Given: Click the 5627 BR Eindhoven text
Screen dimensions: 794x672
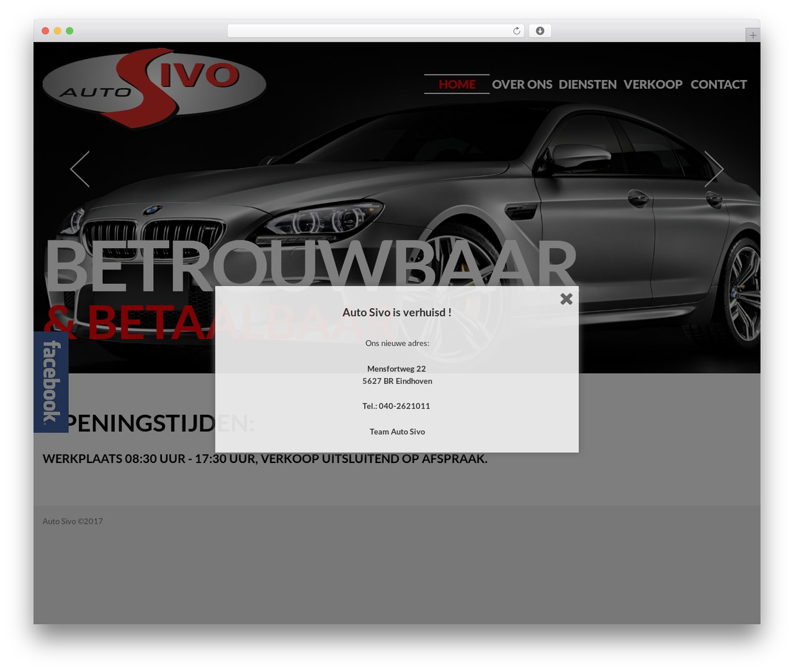Looking at the screenshot, I should click(397, 381).
